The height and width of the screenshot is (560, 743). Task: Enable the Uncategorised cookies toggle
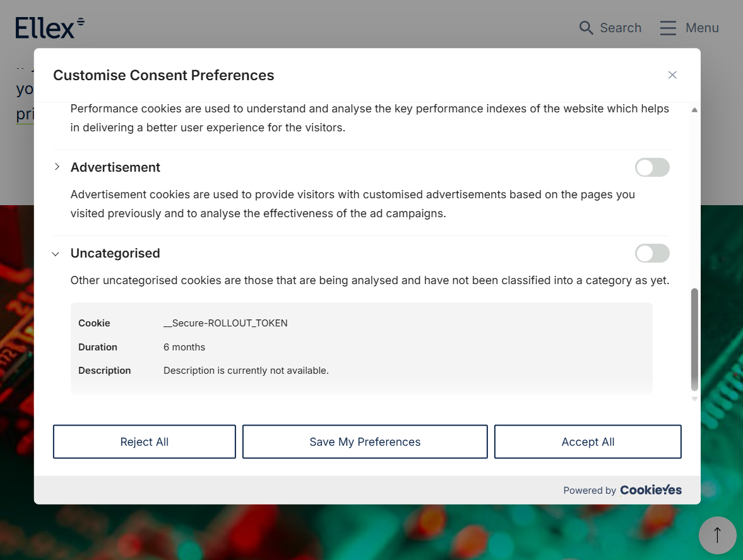click(x=652, y=253)
